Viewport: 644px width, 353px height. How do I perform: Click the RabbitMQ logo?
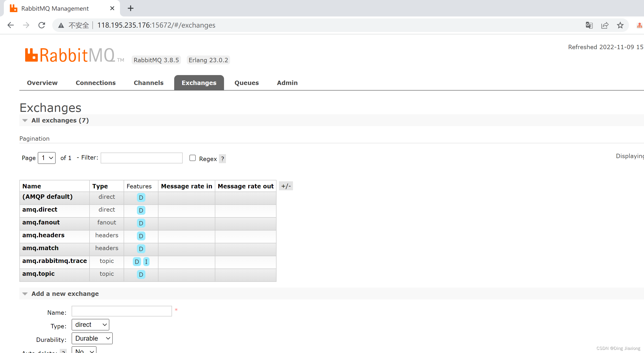[74, 55]
